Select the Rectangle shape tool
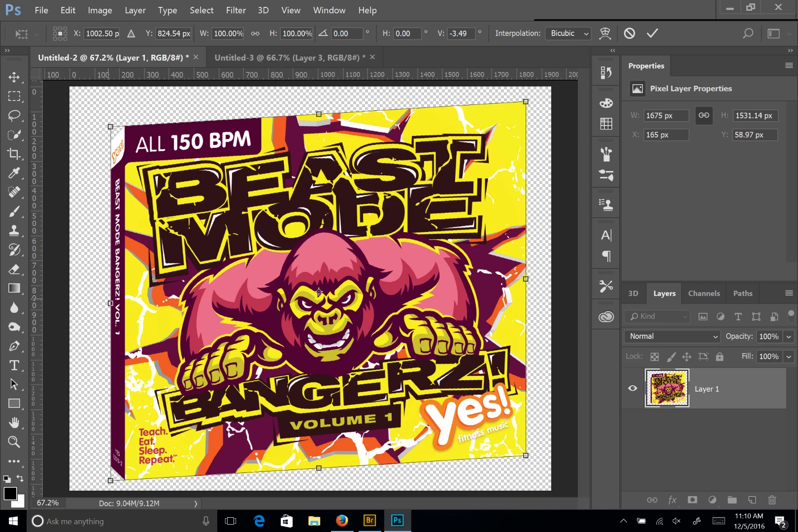 click(x=14, y=403)
